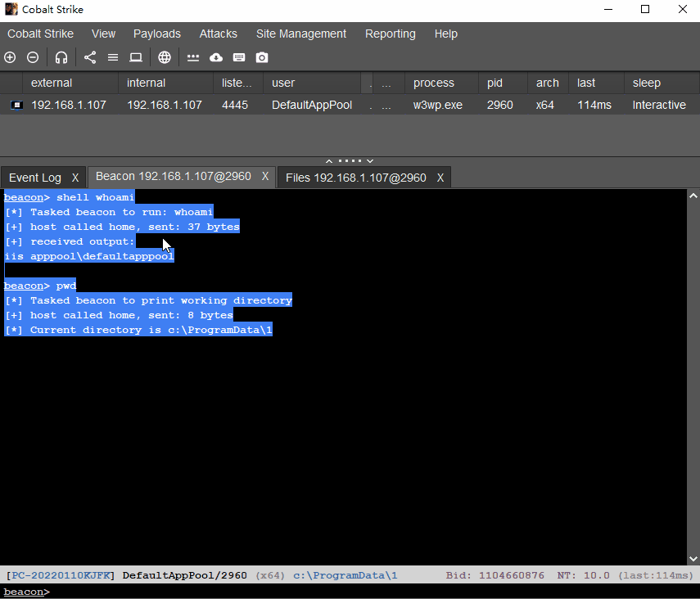
Task: Click the 114ms last cell
Action: [x=594, y=105]
